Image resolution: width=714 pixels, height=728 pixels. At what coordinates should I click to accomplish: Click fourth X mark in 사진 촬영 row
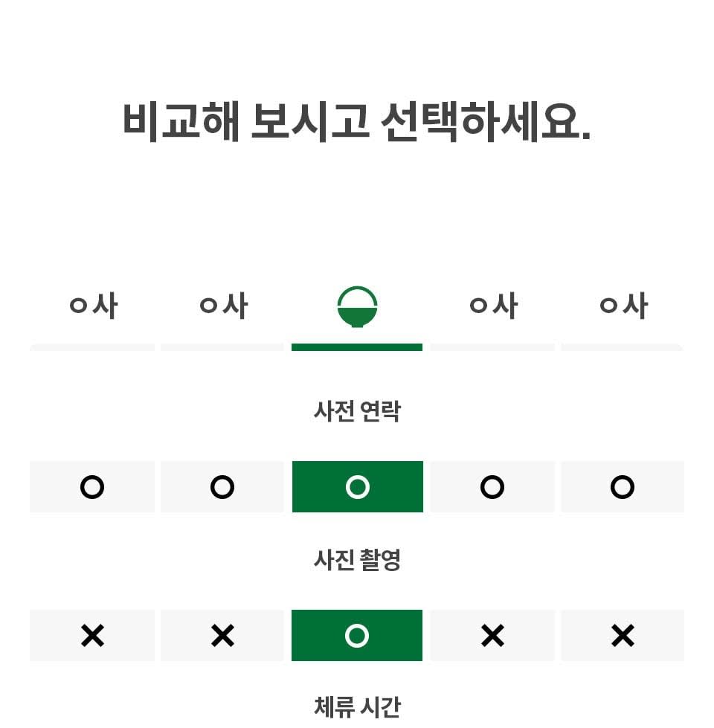pyautogui.click(x=492, y=636)
